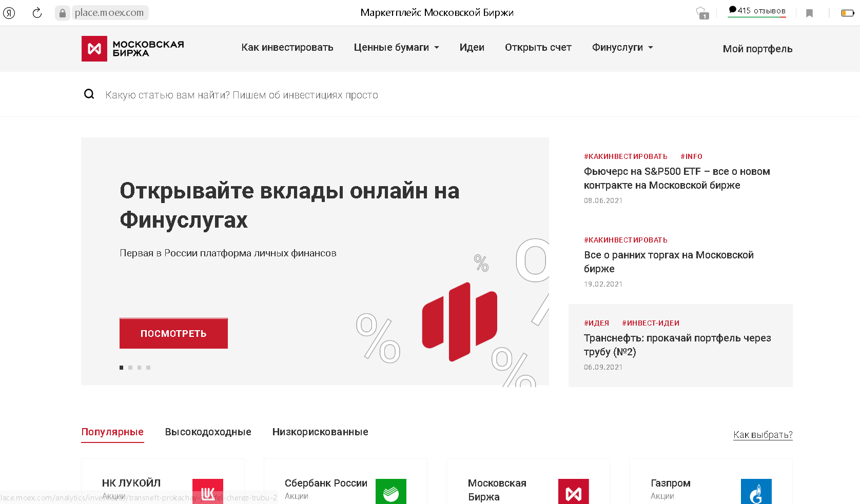The height and width of the screenshot is (504, 860).
Task: Click the #КАКИНВЕСТИРОВАТЬ tag above Фьючерс article
Action: pos(626,156)
